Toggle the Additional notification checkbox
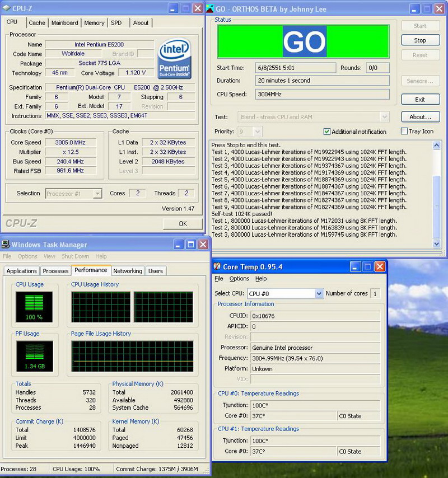 [x=326, y=132]
